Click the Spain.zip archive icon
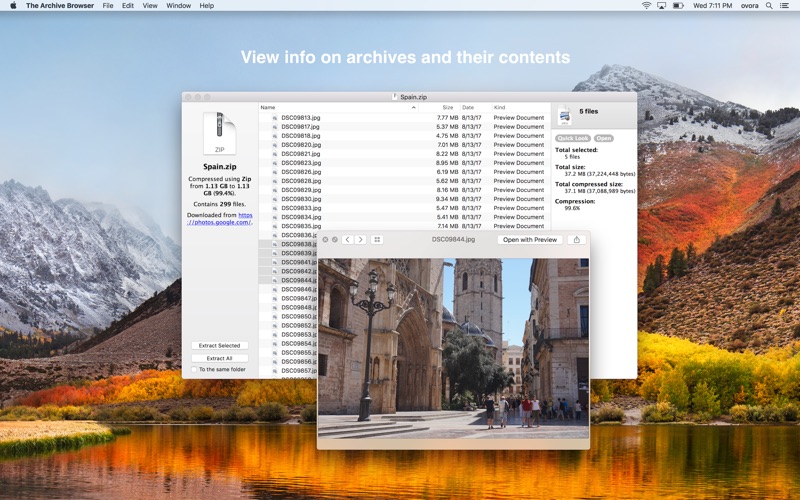 tap(218, 133)
